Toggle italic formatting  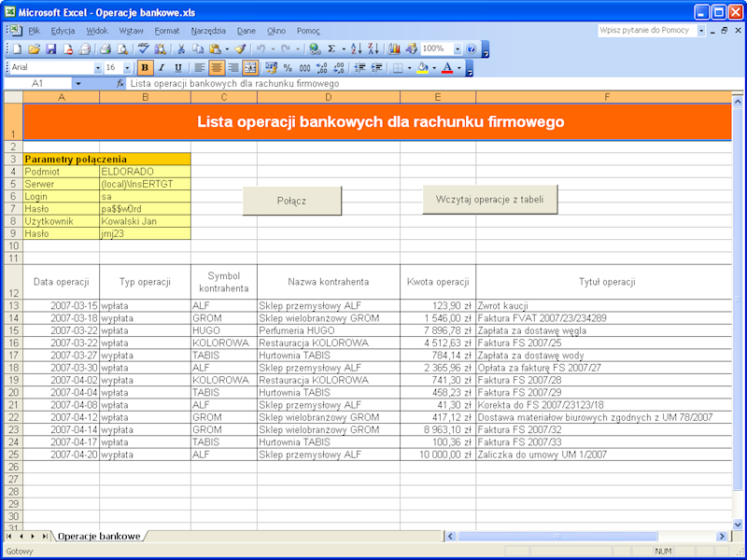click(x=160, y=68)
